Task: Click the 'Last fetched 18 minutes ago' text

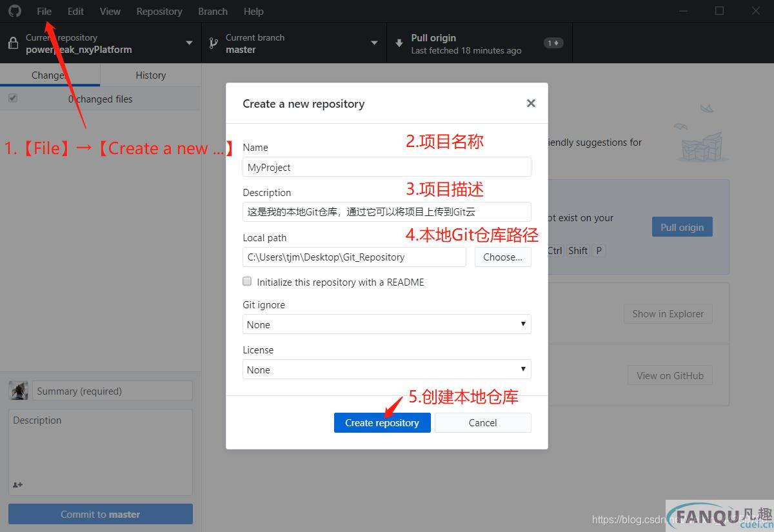Action: pyautogui.click(x=466, y=50)
